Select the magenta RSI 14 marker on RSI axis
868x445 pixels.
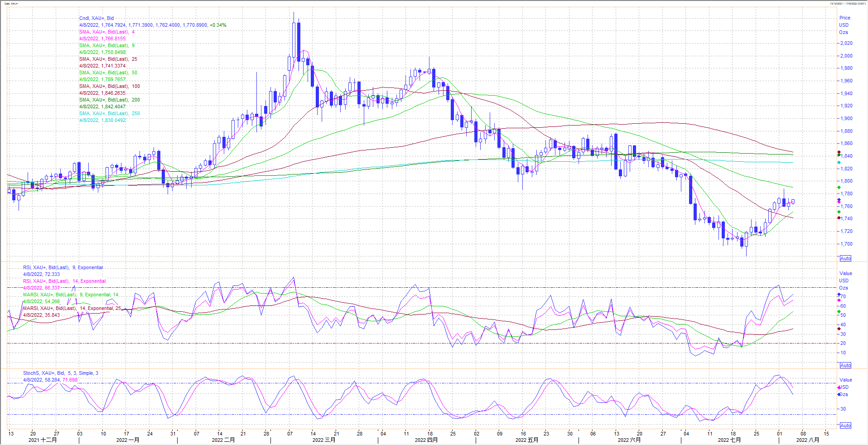coord(839,300)
